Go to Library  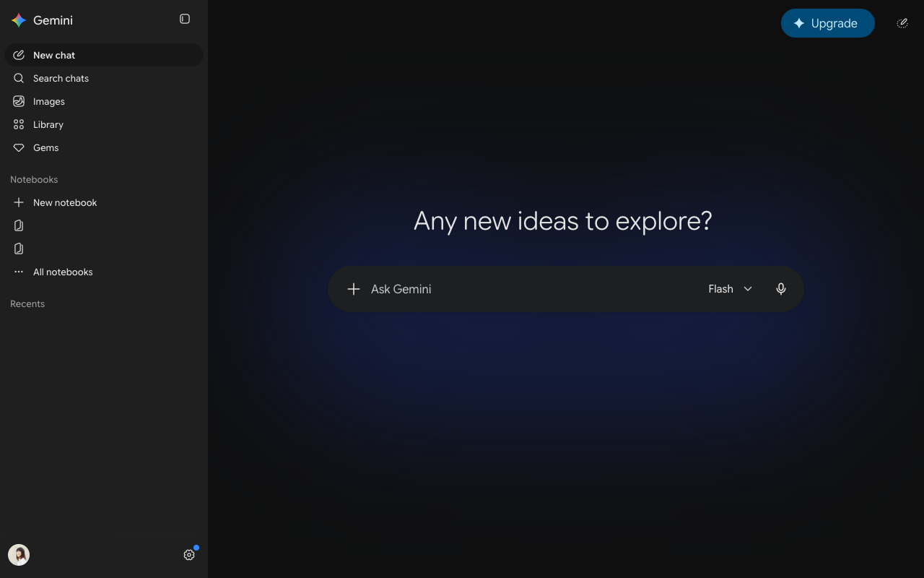[x=104, y=124]
